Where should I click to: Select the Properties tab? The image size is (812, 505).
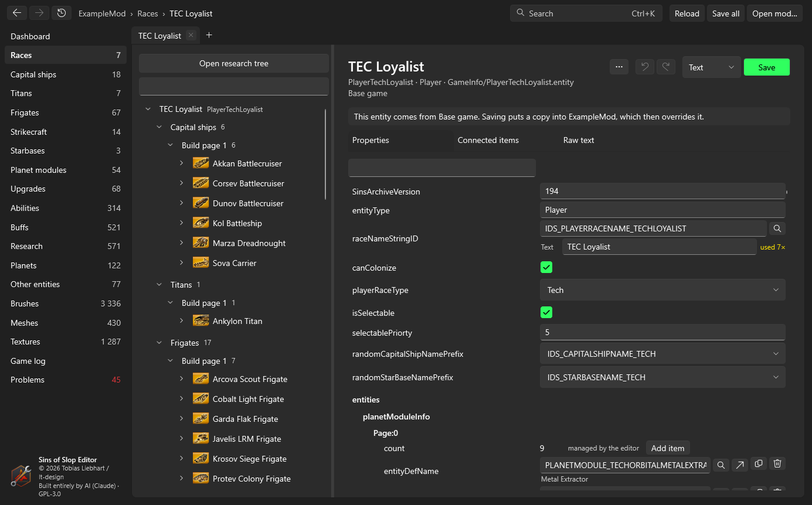(371, 140)
